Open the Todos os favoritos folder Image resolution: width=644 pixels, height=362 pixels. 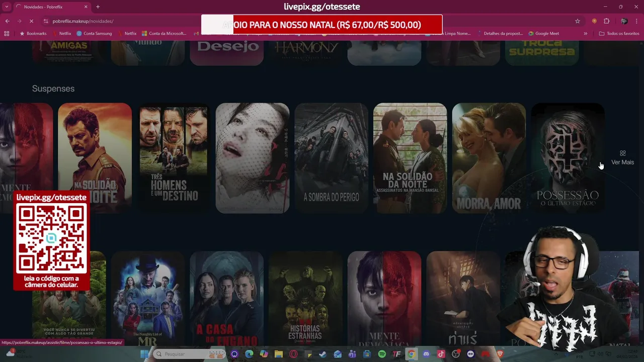click(x=619, y=34)
